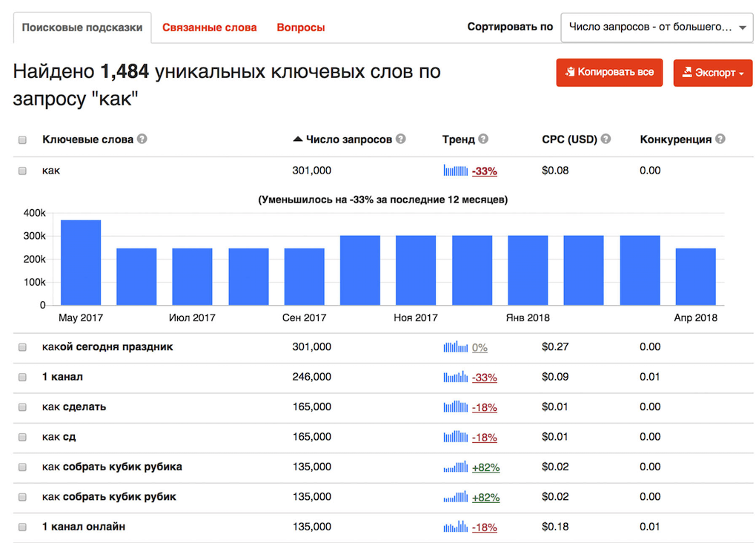Open the Экспорт dropdown menu

(712, 73)
